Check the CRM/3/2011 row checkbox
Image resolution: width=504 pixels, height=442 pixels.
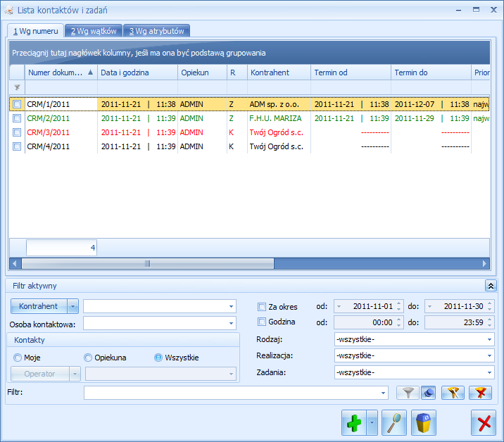[x=17, y=132]
